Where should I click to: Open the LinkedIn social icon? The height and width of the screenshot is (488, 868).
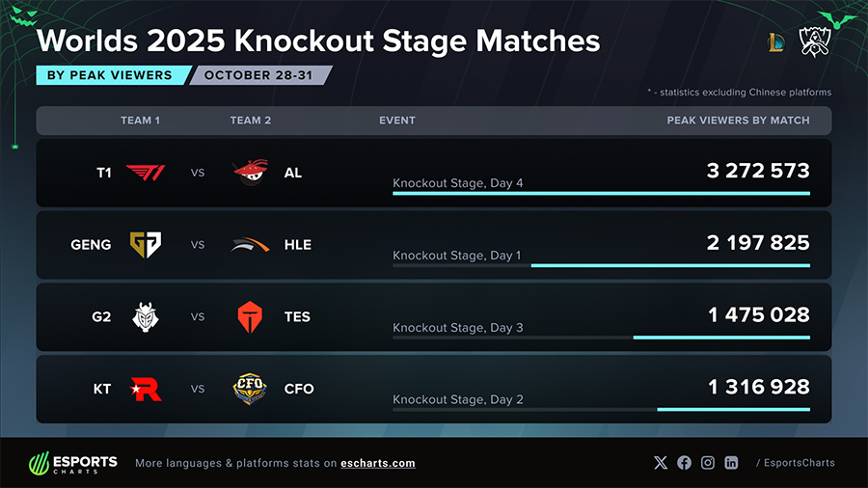[731, 463]
